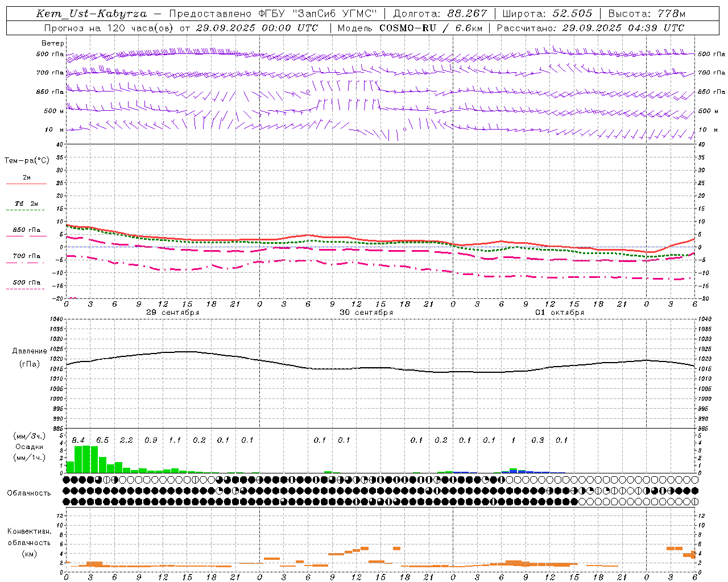Click the blue 2м temperature legend line
728x582 pixels.
pos(26,184)
